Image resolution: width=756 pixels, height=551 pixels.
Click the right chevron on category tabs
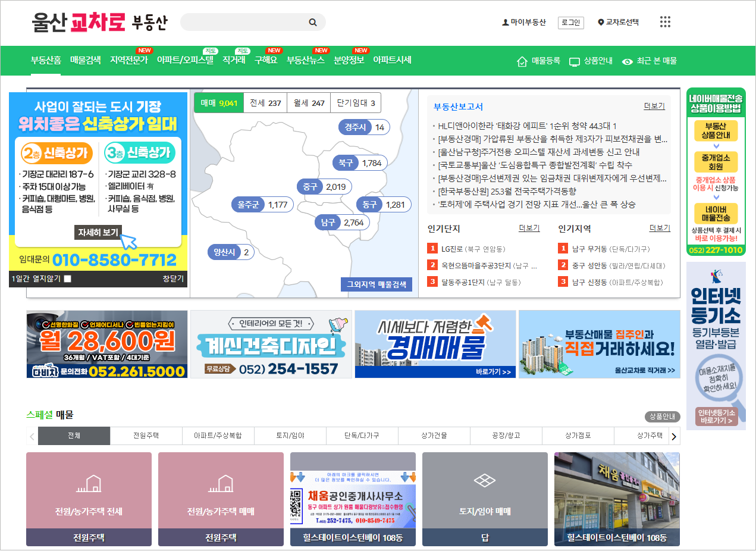pos(673,436)
